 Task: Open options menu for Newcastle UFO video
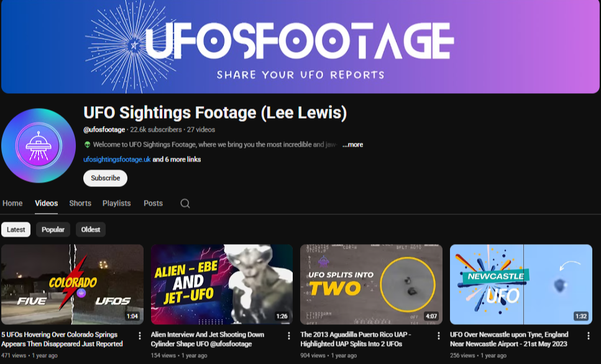click(x=589, y=335)
